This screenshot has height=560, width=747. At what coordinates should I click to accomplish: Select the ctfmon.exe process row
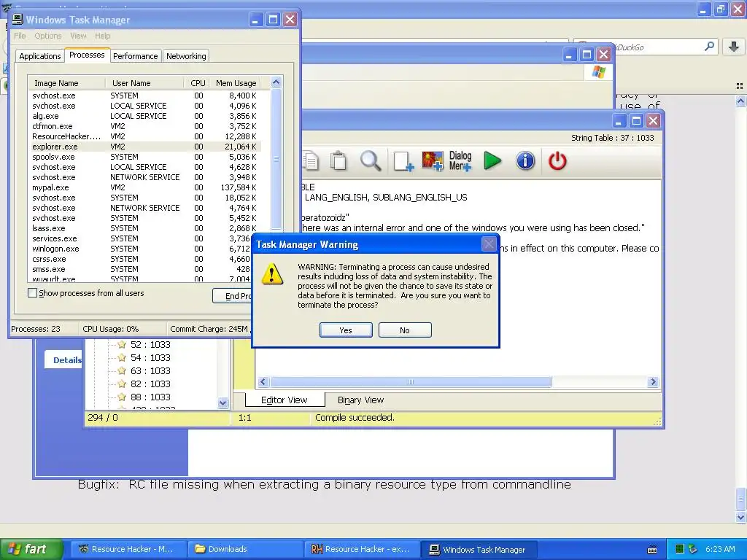tap(145, 126)
